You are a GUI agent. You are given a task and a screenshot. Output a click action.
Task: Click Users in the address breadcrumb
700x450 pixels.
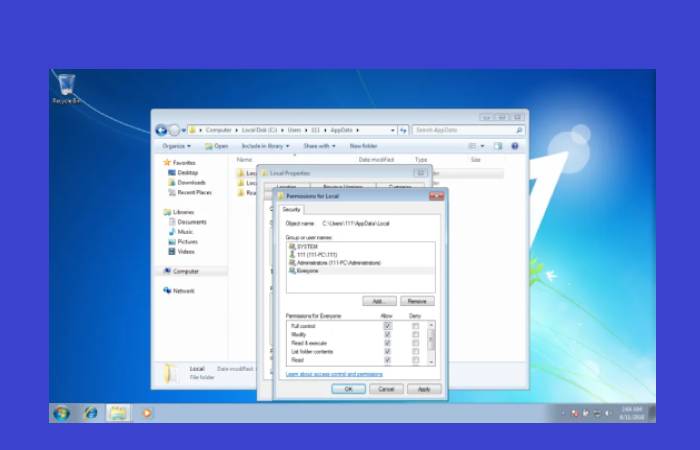[294, 130]
